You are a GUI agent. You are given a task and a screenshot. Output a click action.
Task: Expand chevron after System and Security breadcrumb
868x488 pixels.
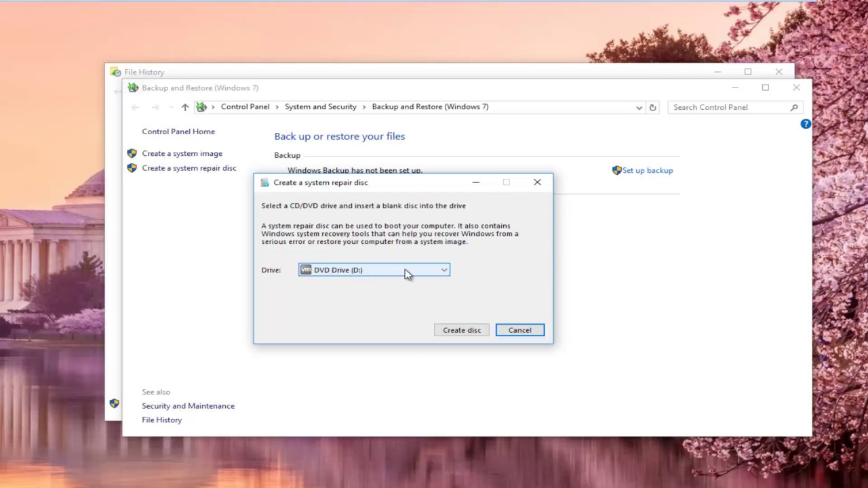[364, 107]
